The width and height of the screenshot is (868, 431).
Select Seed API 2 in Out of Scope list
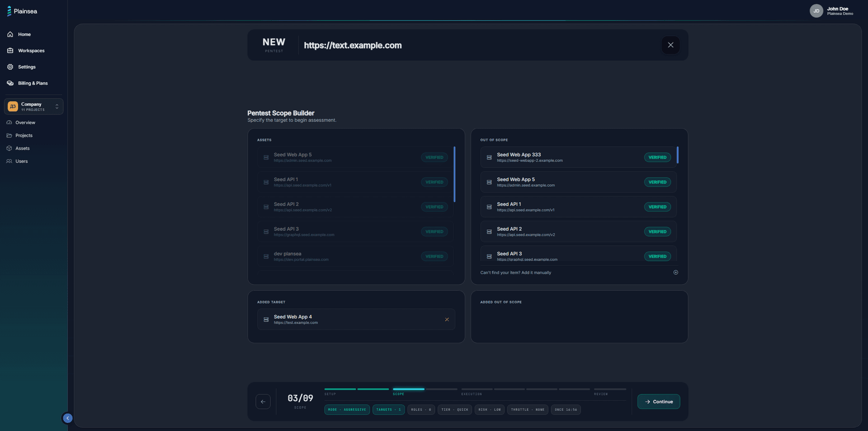point(579,232)
